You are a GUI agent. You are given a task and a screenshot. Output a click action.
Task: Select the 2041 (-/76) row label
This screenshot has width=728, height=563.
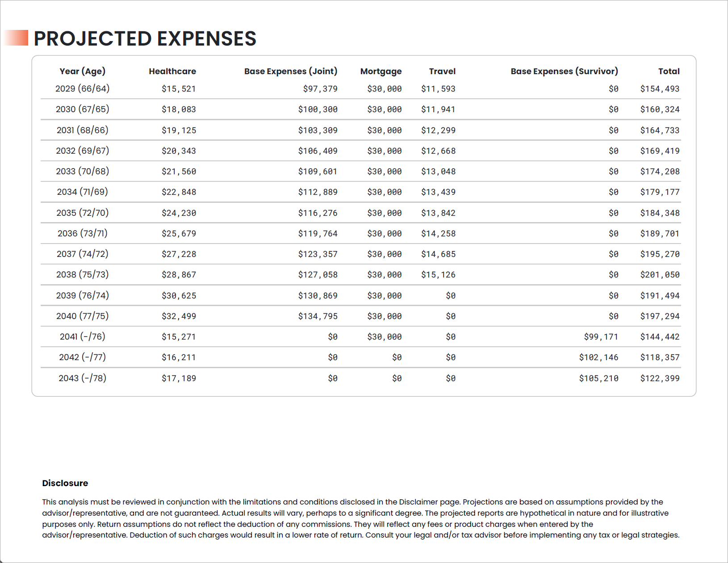click(x=83, y=336)
